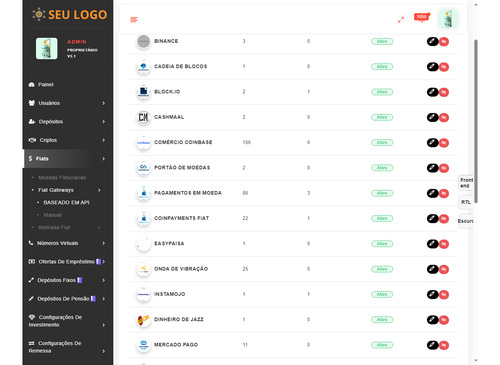Image resolution: width=500 pixels, height=365 pixels.
Task: Edit the Block.io gateway
Action: 433,92
